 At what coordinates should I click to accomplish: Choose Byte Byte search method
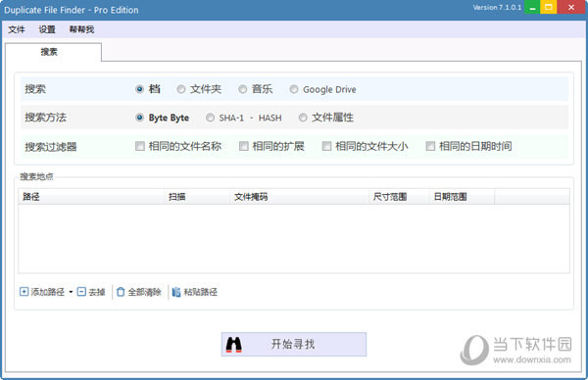(x=139, y=118)
